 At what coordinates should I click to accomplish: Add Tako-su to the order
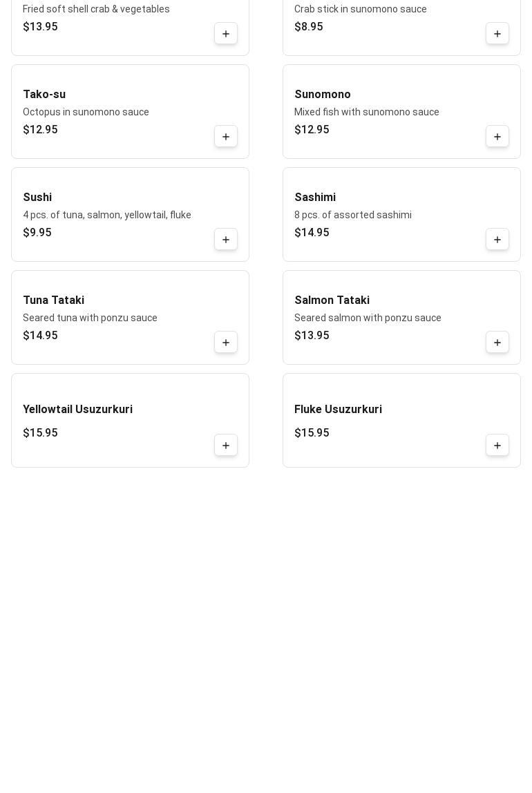(x=226, y=137)
